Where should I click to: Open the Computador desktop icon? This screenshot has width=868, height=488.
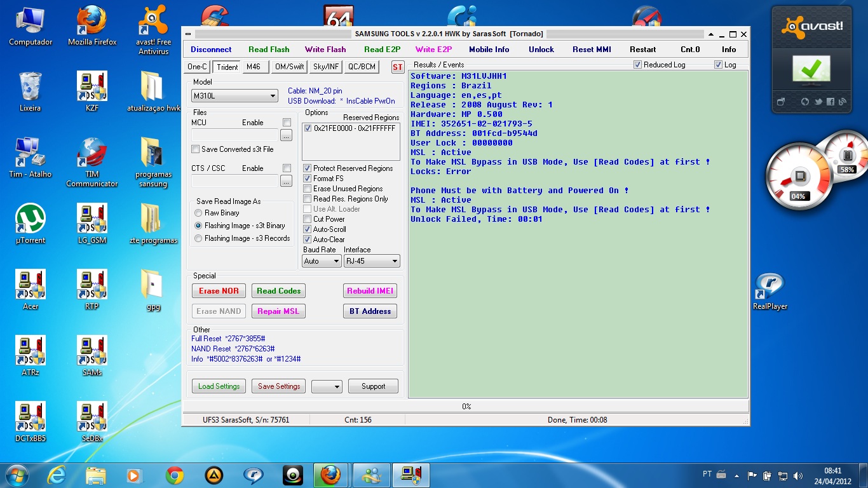tap(31, 27)
